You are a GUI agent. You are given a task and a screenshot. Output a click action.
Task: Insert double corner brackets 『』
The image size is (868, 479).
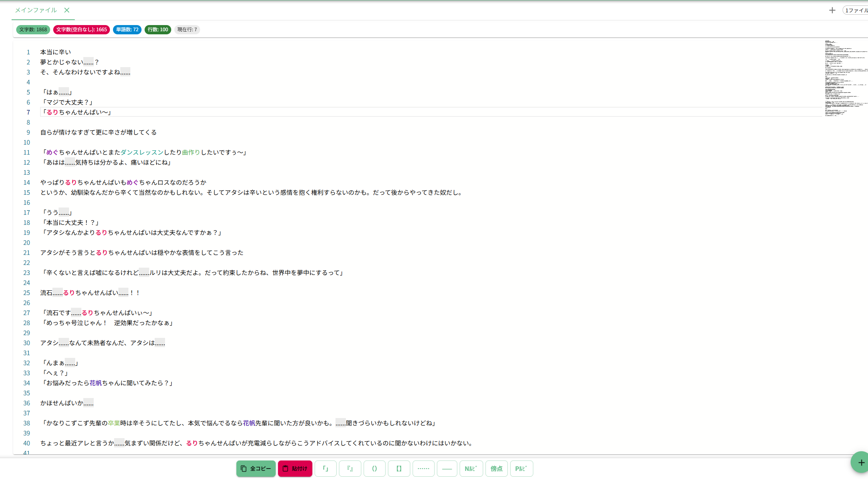click(x=350, y=469)
